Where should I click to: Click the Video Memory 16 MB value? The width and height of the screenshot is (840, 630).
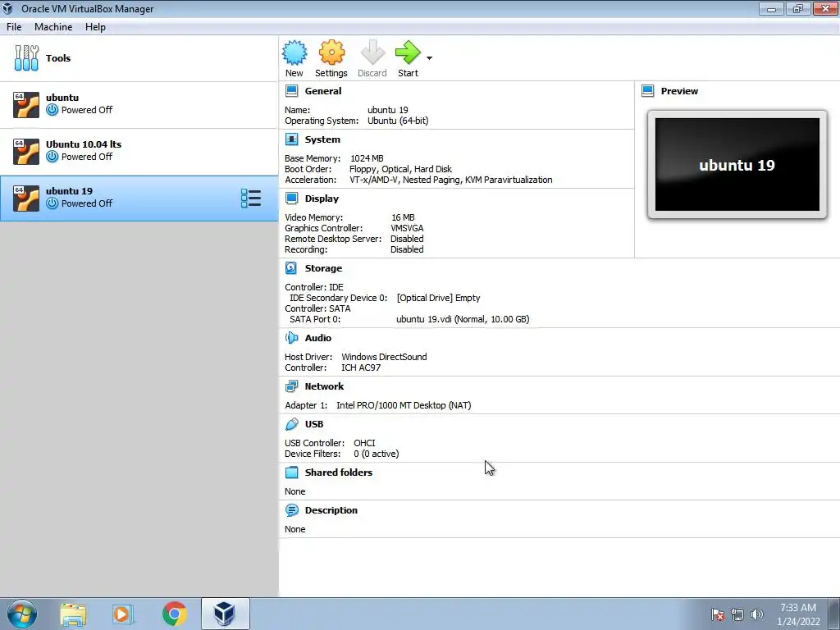[403, 217]
